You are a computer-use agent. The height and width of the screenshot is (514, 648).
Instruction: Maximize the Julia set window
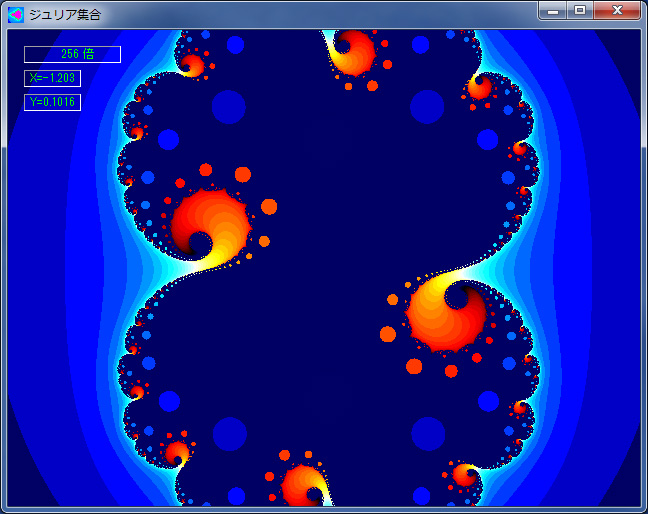tap(580, 11)
